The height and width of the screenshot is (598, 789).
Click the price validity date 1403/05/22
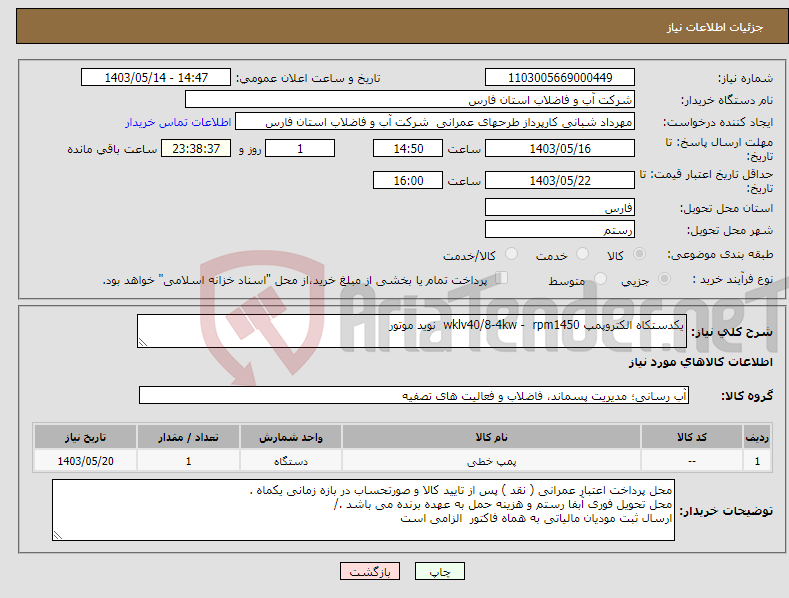click(560, 180)
